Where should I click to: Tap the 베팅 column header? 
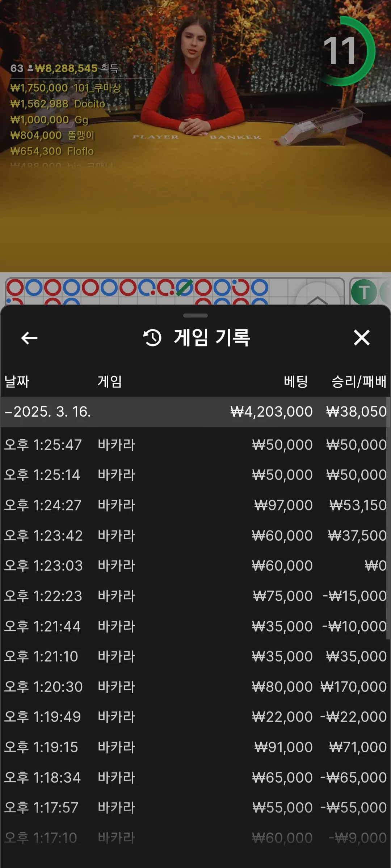[296, 381]
